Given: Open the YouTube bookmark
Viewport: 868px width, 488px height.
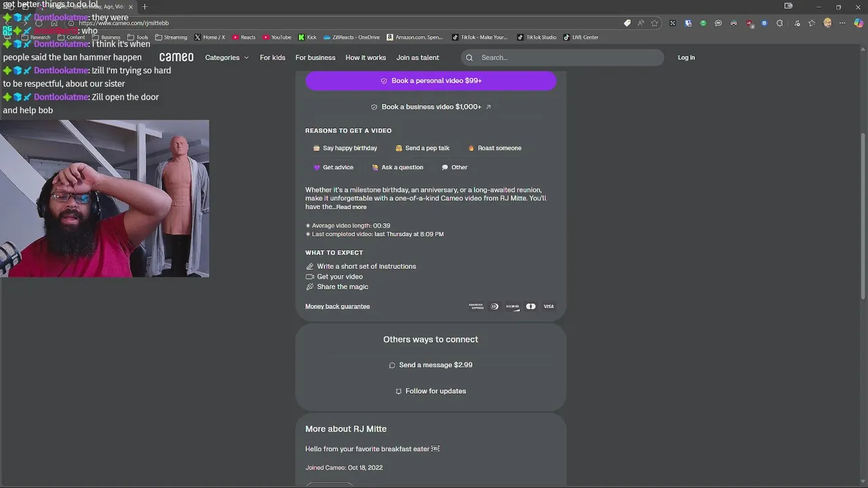Looking at the screenshot, I should [277, 37].
